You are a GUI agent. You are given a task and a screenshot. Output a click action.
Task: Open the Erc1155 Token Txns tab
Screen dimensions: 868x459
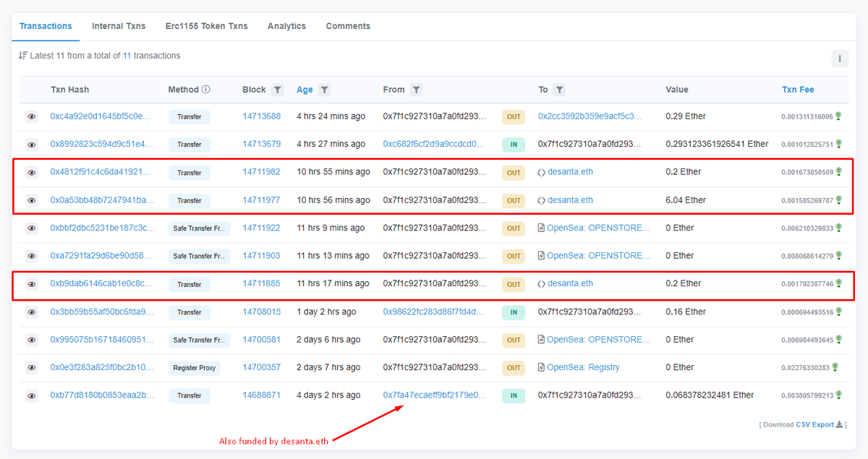(x=206, y=26)
